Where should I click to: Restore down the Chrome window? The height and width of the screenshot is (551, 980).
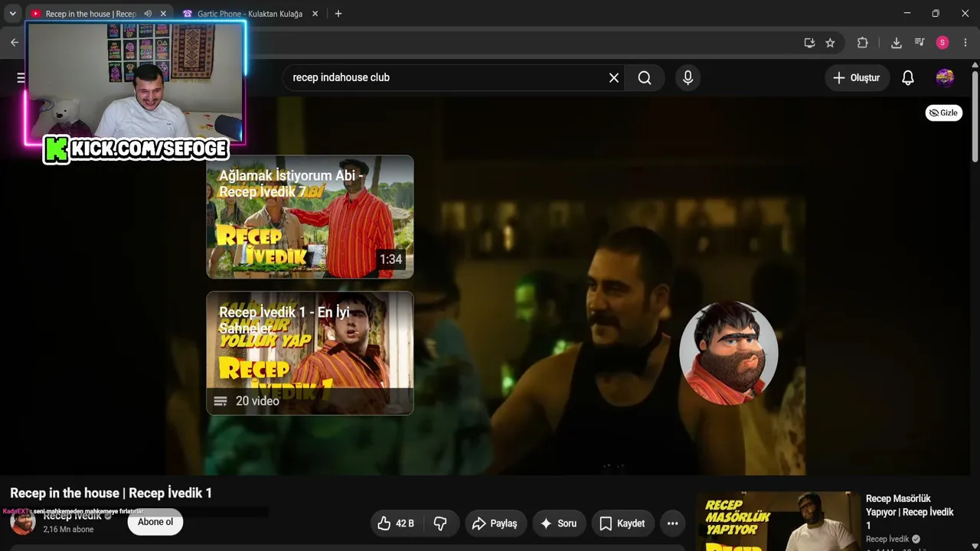(936, 13)
